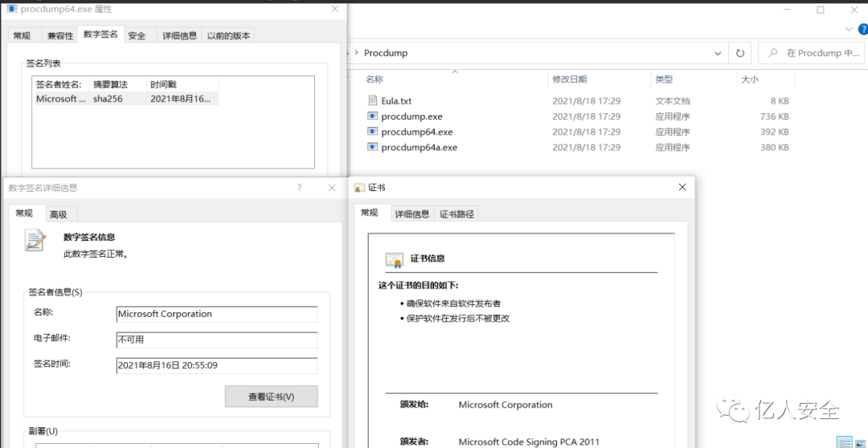Select the procdump.exe application icon
This screenshot has width=868, height=448.
[x=372, y=116]
